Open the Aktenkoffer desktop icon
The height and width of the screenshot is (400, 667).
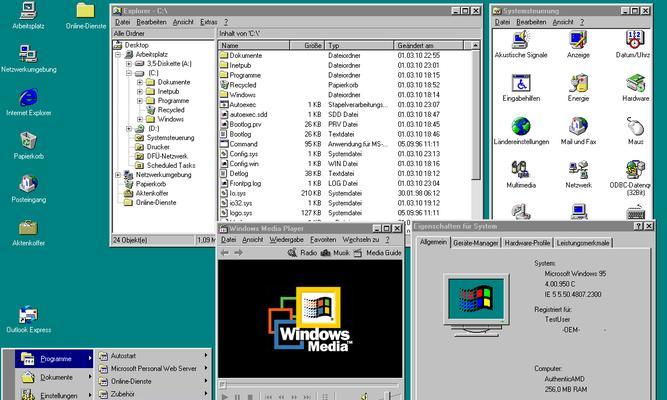29,232
